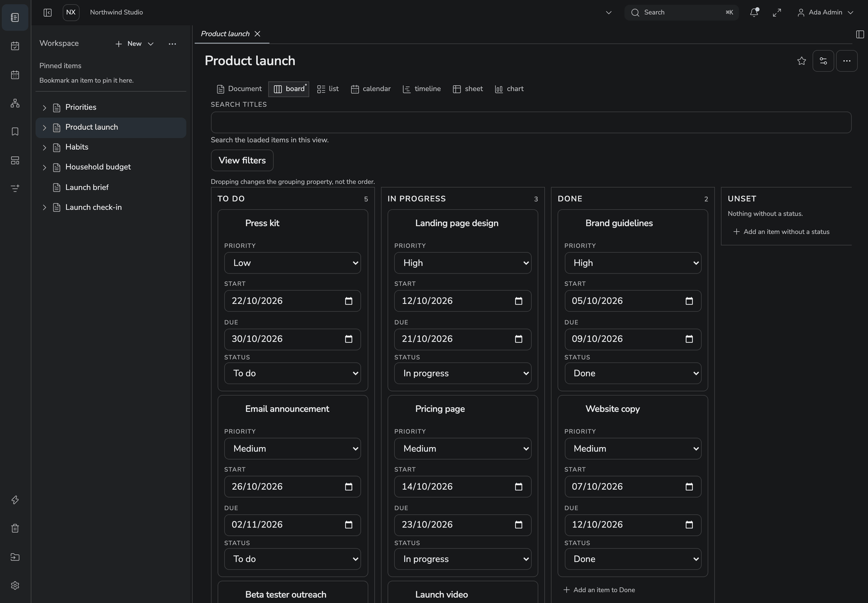Screen dimensions: 868x603
Task: Expand Household budget in sidebar
Action: tap(44, 168)
